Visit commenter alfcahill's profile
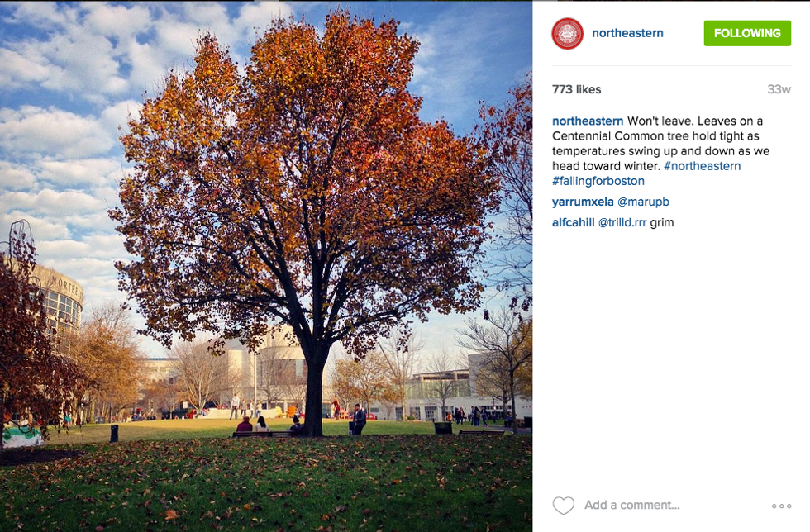The image size is (810, 532). coord(574,222)
